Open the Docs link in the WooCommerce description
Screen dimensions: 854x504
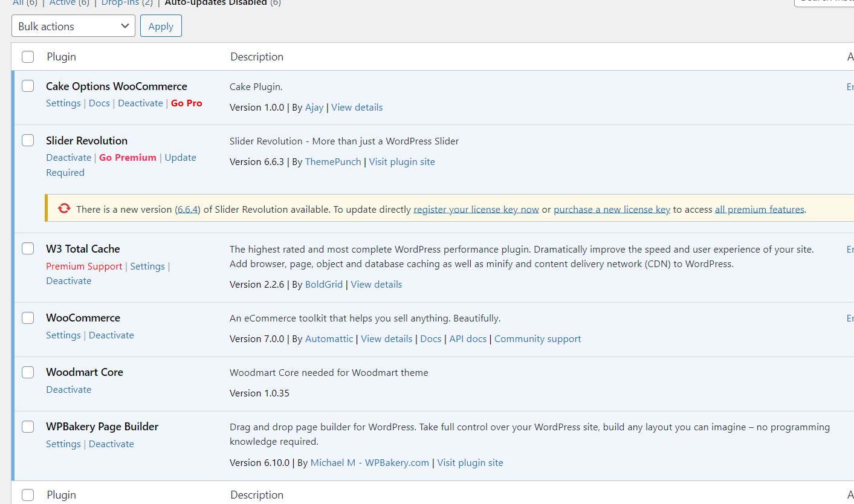coord(431,339)
